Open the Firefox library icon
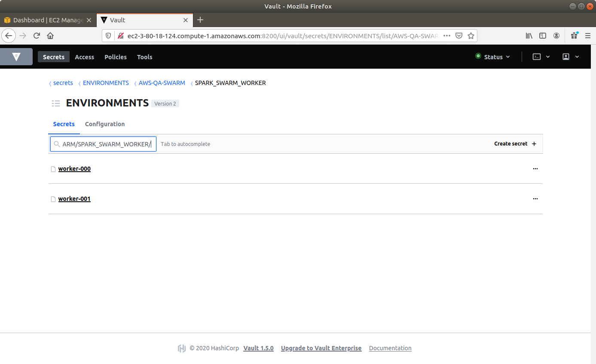This screenshot has width=596, height=364. pos(529,36)
